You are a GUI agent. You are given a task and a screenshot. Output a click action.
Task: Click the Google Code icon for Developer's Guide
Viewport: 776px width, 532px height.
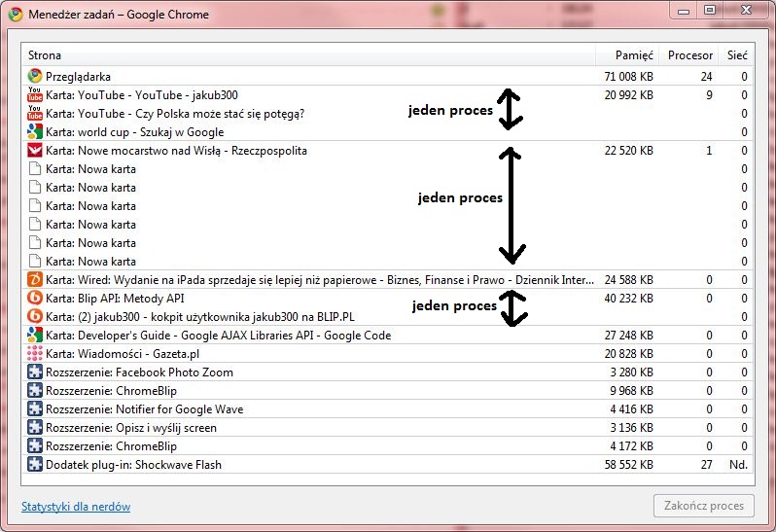(35, 336)
